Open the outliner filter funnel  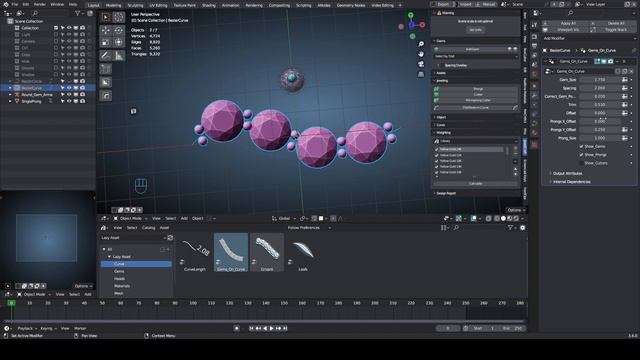tap(78, 13)
